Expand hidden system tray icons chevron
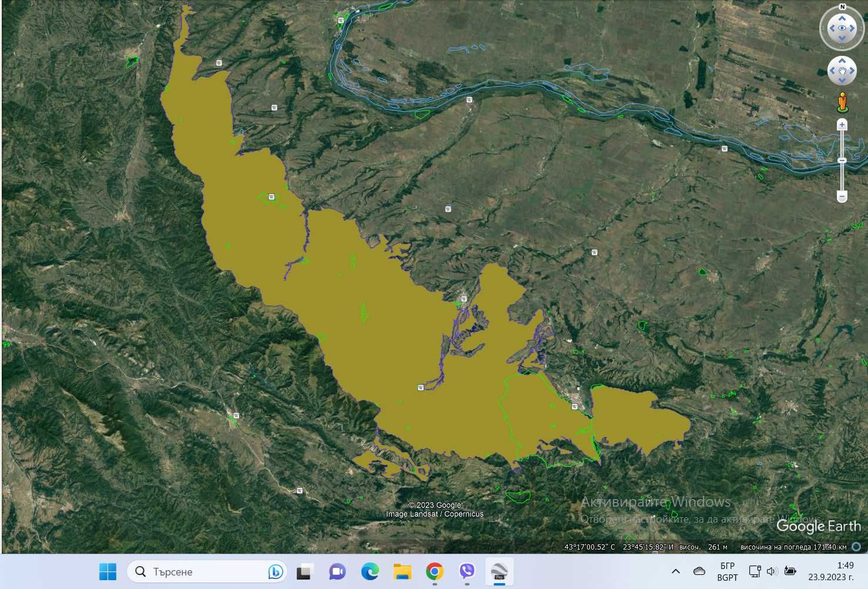The image size is (868, 589). 676,571
